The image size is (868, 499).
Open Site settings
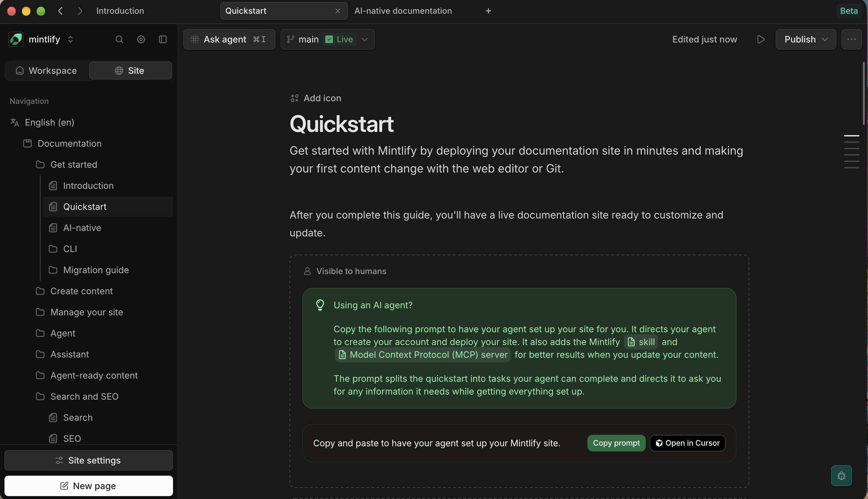click(89, 460)
